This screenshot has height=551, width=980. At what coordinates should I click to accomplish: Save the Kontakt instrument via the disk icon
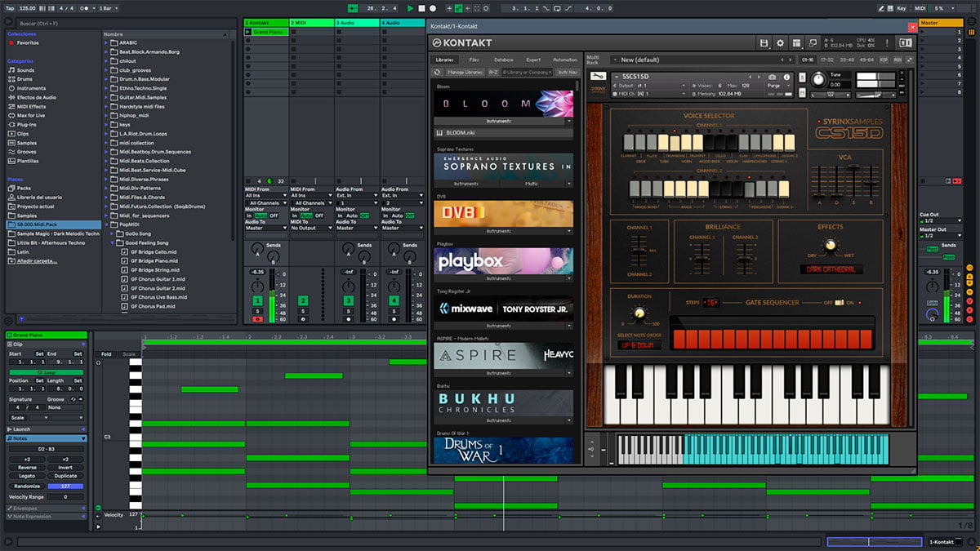click(764, 42)
